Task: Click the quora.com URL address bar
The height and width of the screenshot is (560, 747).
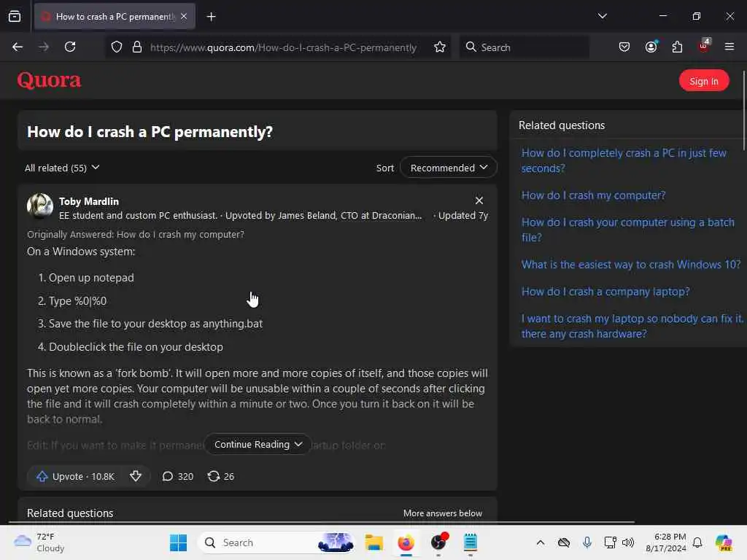Action: [283, 47]
